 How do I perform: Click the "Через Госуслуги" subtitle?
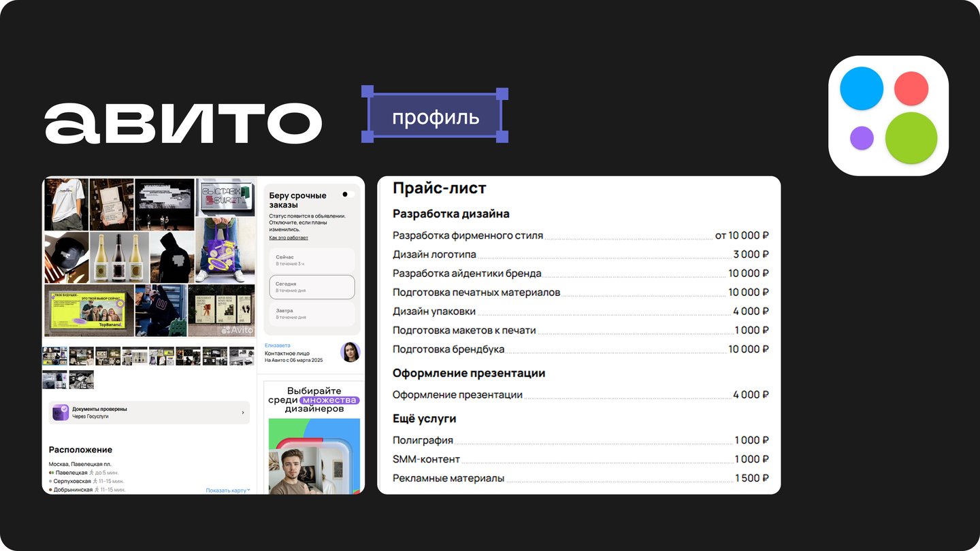91,416
